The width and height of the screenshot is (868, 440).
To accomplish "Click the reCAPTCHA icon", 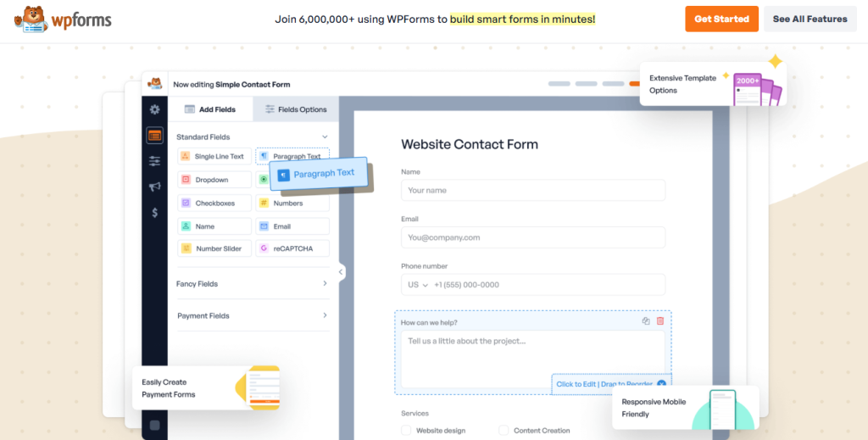I will [264, 248].
